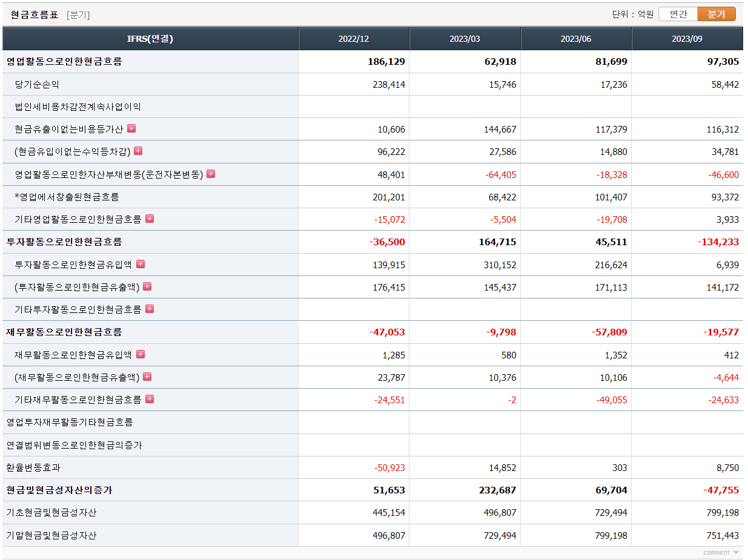This screenshot has height=560, width=748.
Task: Expand (현금유입이없는수익등차감) row plus icon
Action: point(138,151)
